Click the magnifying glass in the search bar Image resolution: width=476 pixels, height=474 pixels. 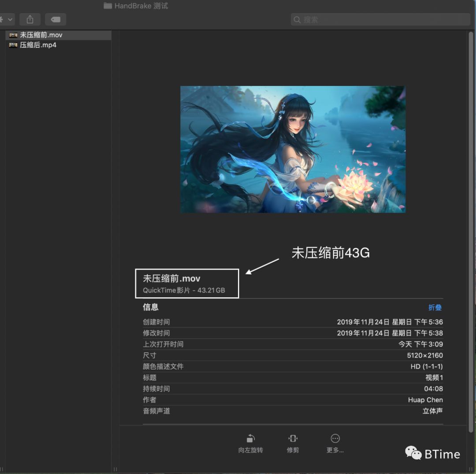coord(297,19)
